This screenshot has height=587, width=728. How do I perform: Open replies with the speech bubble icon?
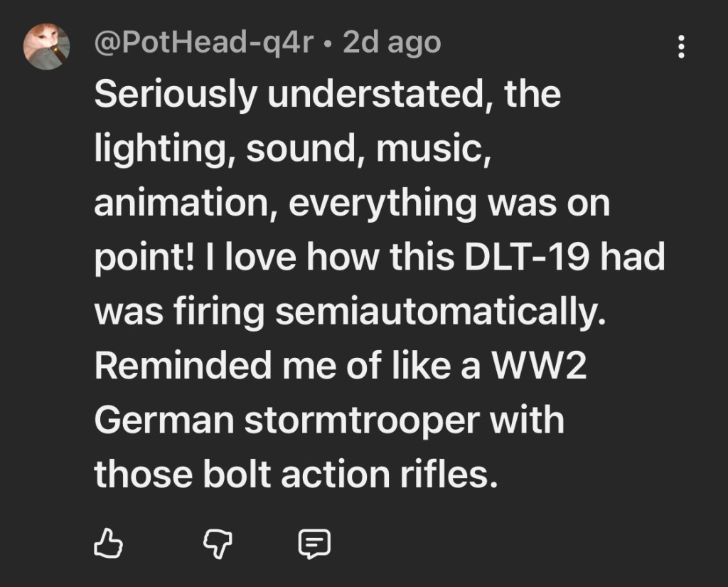[314, 544]
